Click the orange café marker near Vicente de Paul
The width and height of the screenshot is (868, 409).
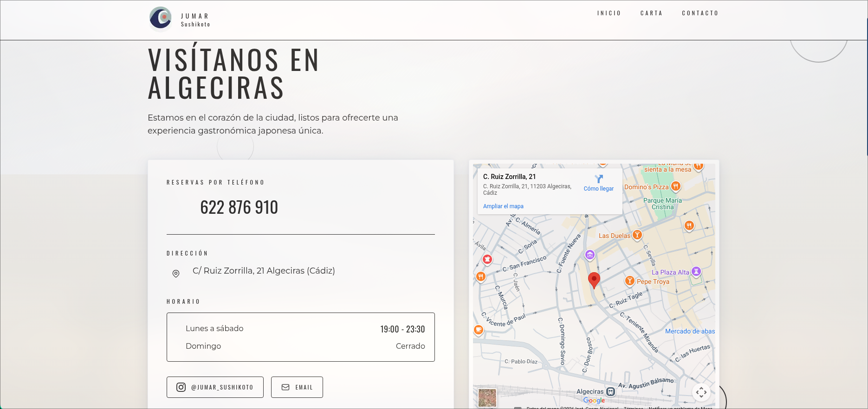pyautogui.click(x=479, y=330)
